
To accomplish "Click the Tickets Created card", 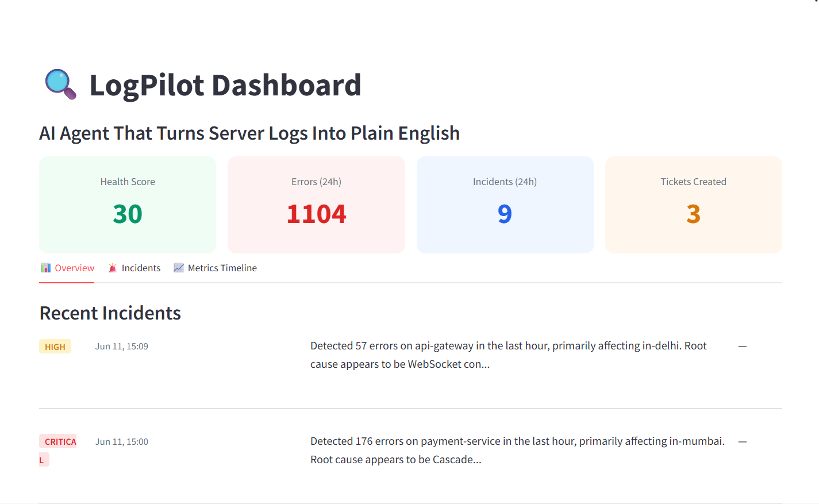I will 694,205.
